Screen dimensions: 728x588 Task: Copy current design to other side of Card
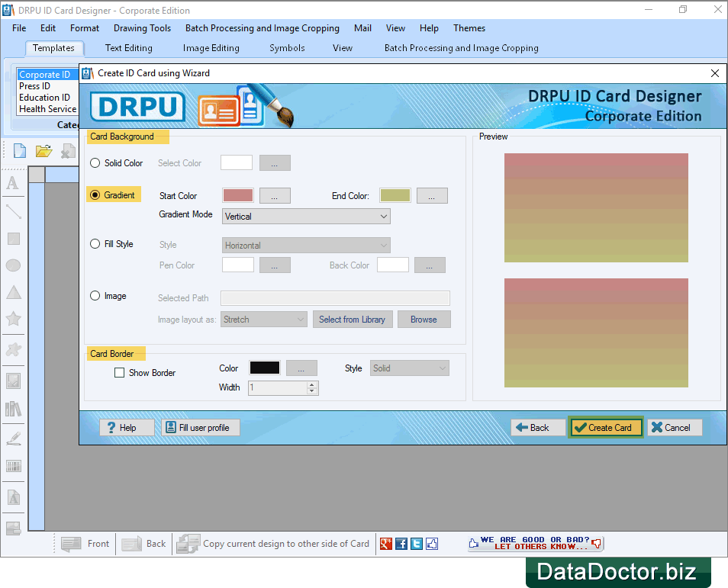273,544
